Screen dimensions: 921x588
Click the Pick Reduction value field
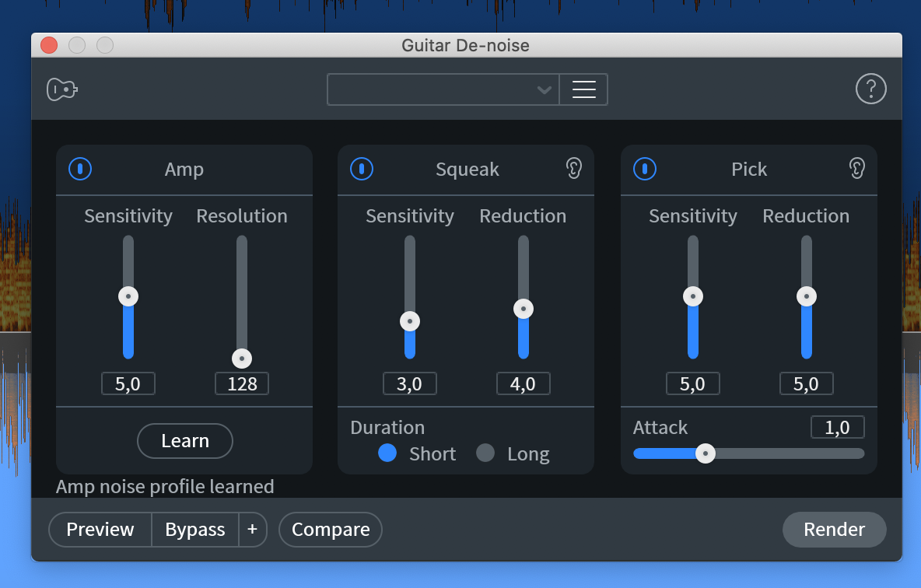click(x=807, y=383)
